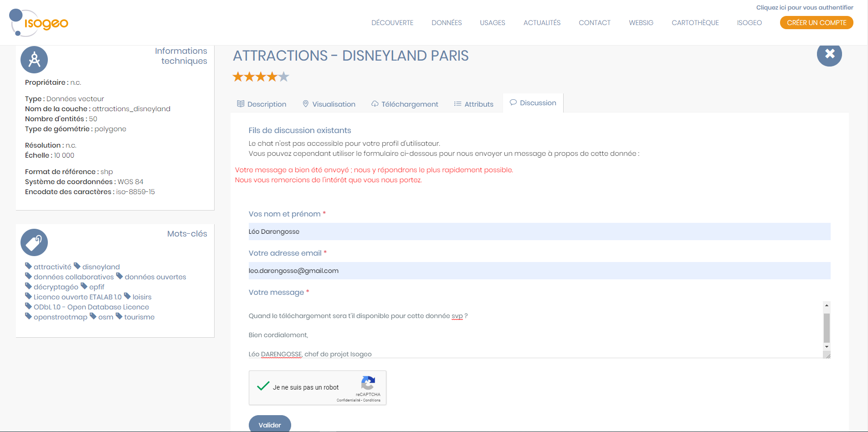Click tag icon next to données collaboratives
The image size is (868, 432).
pos(28,276)
